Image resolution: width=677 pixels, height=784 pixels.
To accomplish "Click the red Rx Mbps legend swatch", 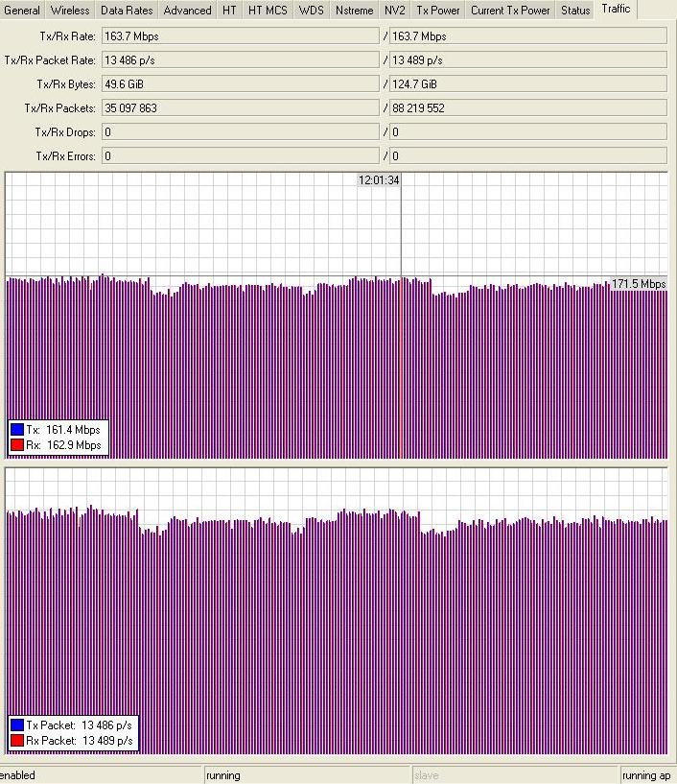I will point(17,445).
